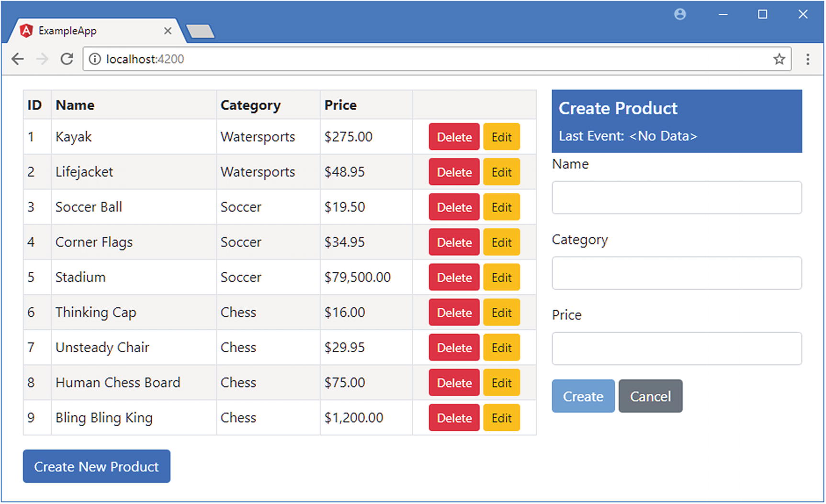Click the Create form button
The width and height of the screenshot is (826, 504).
(x=583, y=396)
